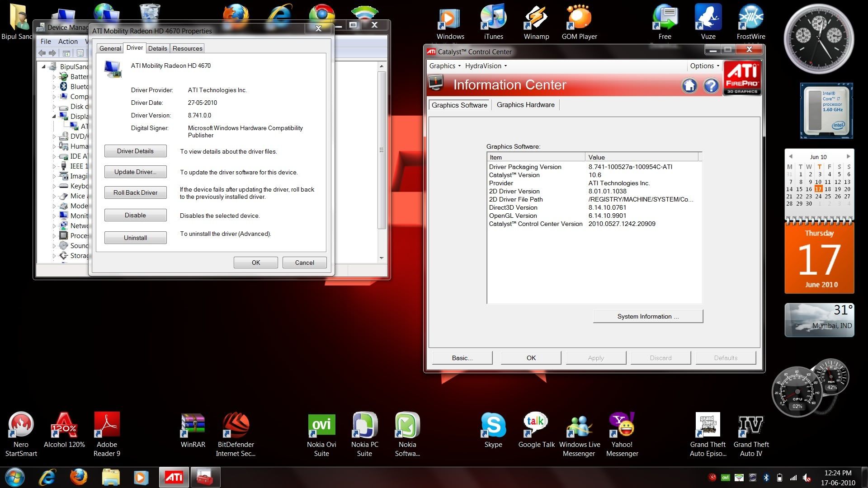Click next month arrow on calendar gadget
Screen dimensions: 868x488
[848, 156]
